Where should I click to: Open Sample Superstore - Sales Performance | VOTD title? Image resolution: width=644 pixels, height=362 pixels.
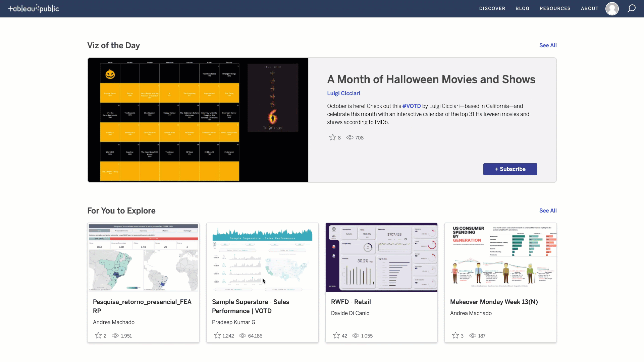[x=251, y=306]
